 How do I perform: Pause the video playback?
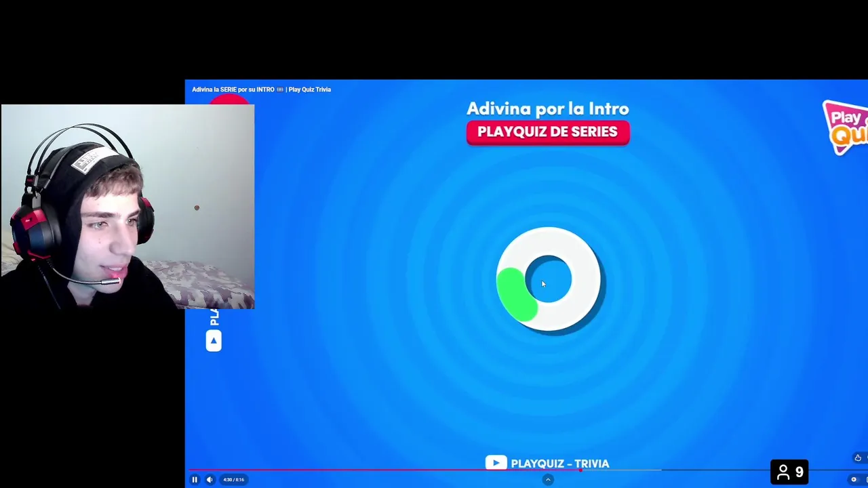pyautogui.click(x=195, y=480)
